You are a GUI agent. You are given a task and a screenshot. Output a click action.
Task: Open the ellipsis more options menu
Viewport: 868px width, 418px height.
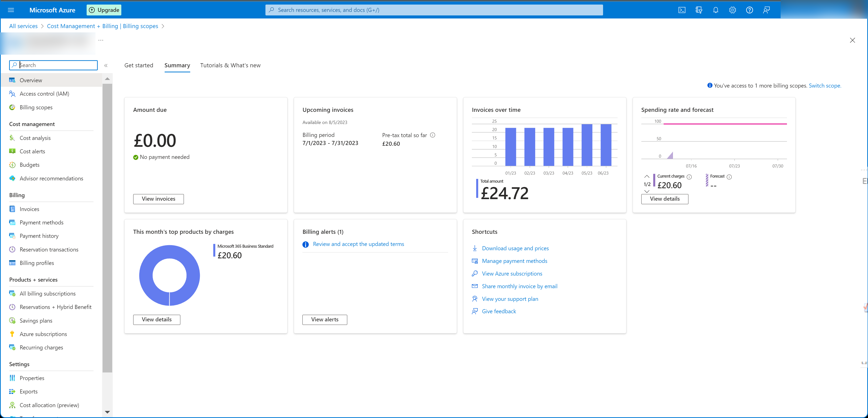click(x=101, y=40)
